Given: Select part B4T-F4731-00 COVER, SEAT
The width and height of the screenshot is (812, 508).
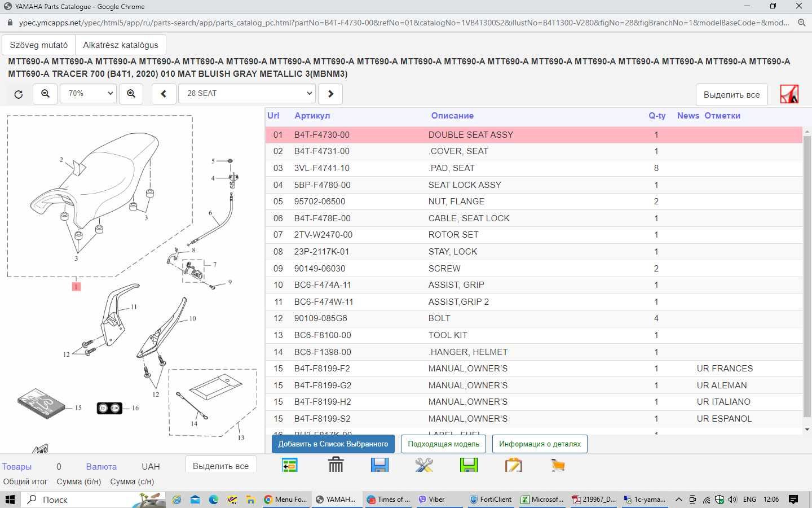Looking at the screenshot, I should (533, 151).
